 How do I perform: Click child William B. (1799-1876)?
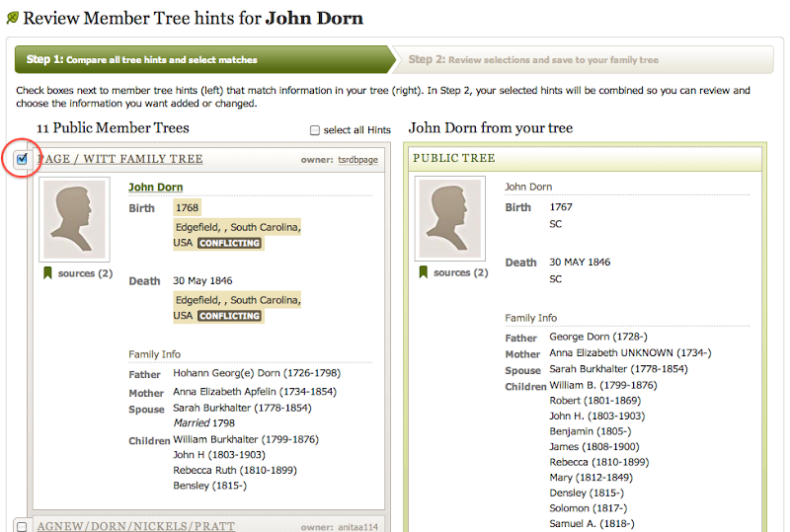point(603,385)
